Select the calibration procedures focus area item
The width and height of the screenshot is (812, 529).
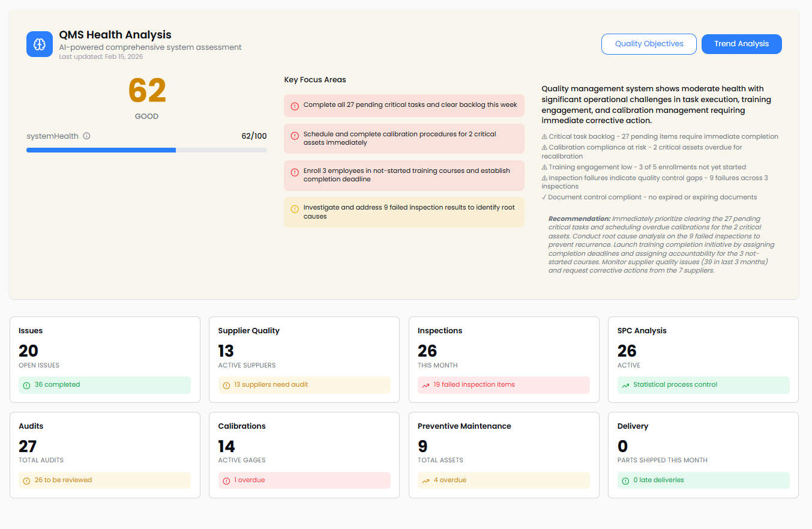click(x=404, y=139)
